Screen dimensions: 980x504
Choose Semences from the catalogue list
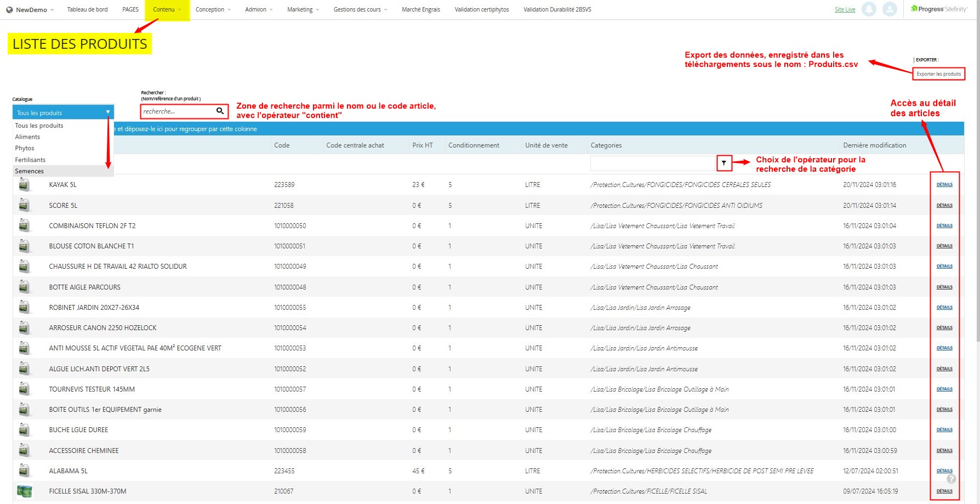(x=30, y=171)
